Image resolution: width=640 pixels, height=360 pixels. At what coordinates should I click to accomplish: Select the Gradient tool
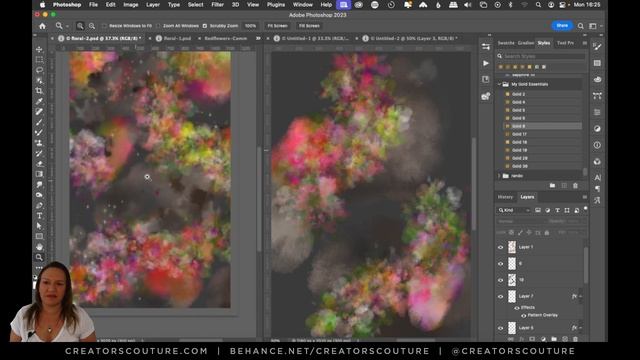coord(39,174)
